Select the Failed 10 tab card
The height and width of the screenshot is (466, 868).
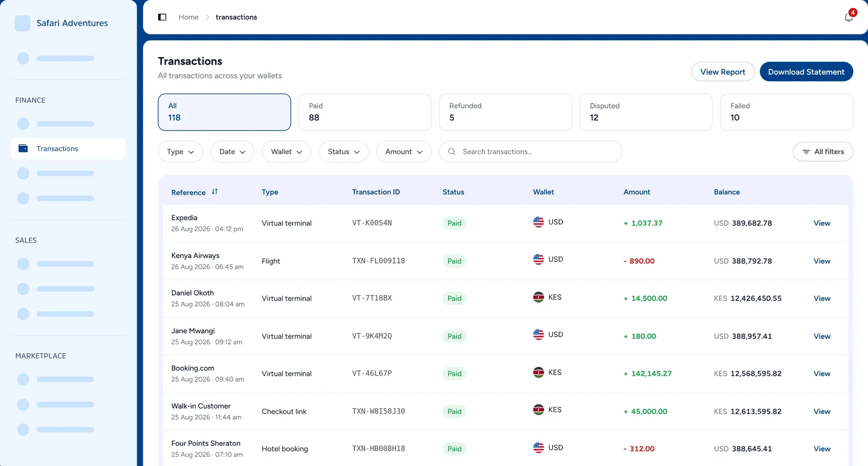[786, 112]
